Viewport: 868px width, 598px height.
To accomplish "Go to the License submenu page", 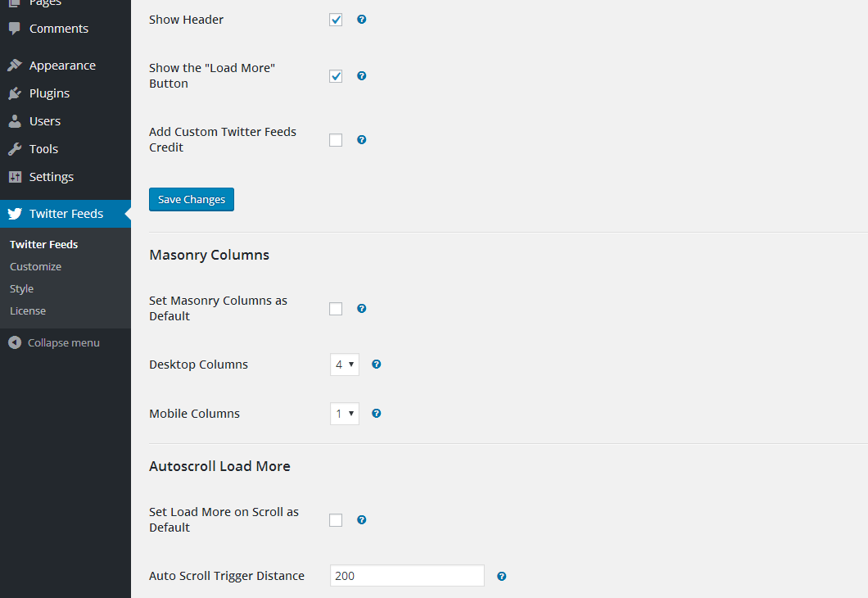I will 28,310.
